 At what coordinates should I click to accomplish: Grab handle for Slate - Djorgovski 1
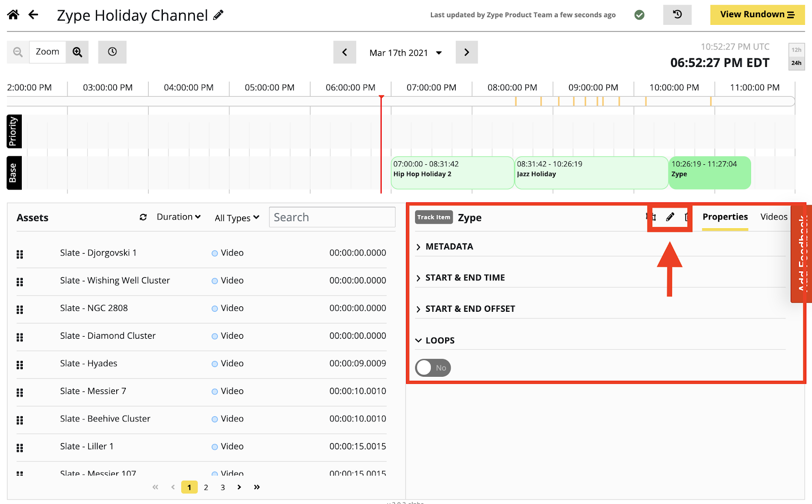pyautogui.click(x=20, y=254)
